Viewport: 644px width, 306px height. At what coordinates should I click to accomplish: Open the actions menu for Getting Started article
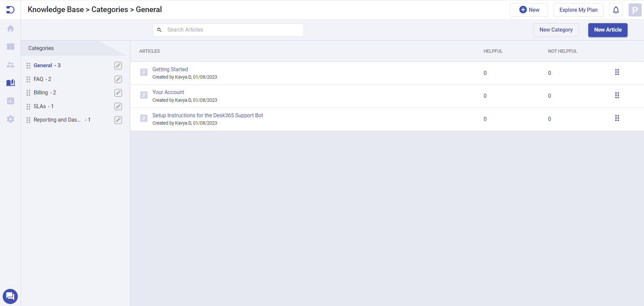pos(617,72)
